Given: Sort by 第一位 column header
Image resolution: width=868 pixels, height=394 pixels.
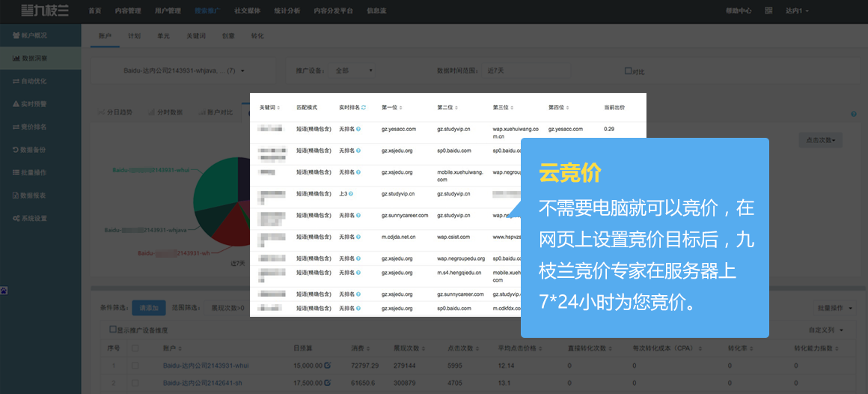Looking at the screenshot, I should [x=392, y=108].
